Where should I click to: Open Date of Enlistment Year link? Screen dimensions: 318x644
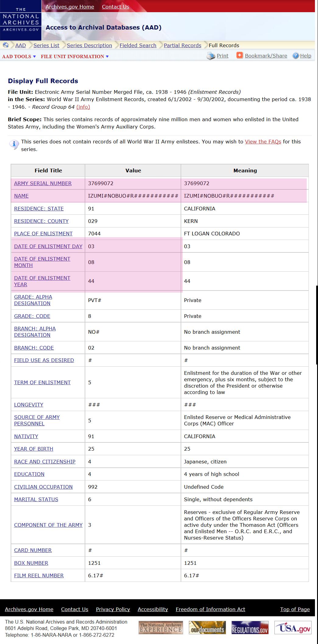(42, 281)
